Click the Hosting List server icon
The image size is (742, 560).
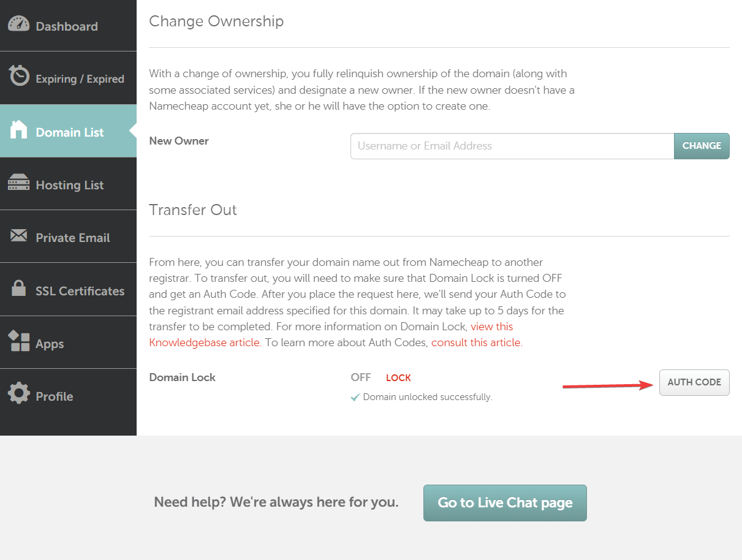(19, 183)
